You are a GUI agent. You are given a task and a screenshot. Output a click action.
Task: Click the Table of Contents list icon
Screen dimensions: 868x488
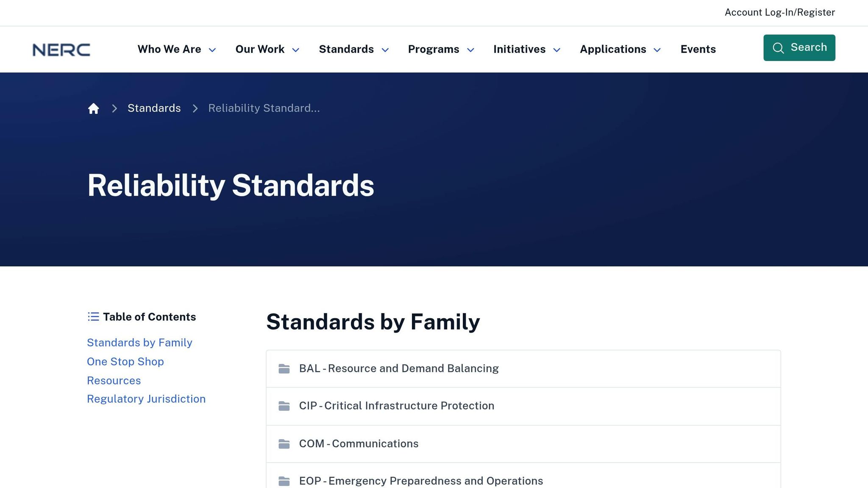click(x=93, y=317)
